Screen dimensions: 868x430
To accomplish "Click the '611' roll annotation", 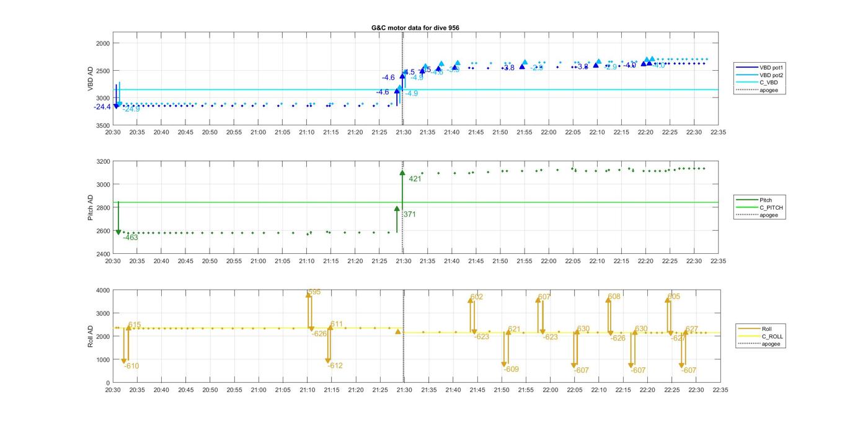I will coord(337,324).
